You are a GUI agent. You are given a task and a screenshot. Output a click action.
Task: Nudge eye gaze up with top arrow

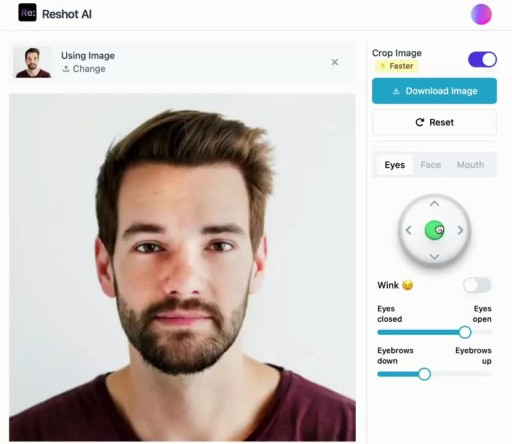click(x=434, y=203)
